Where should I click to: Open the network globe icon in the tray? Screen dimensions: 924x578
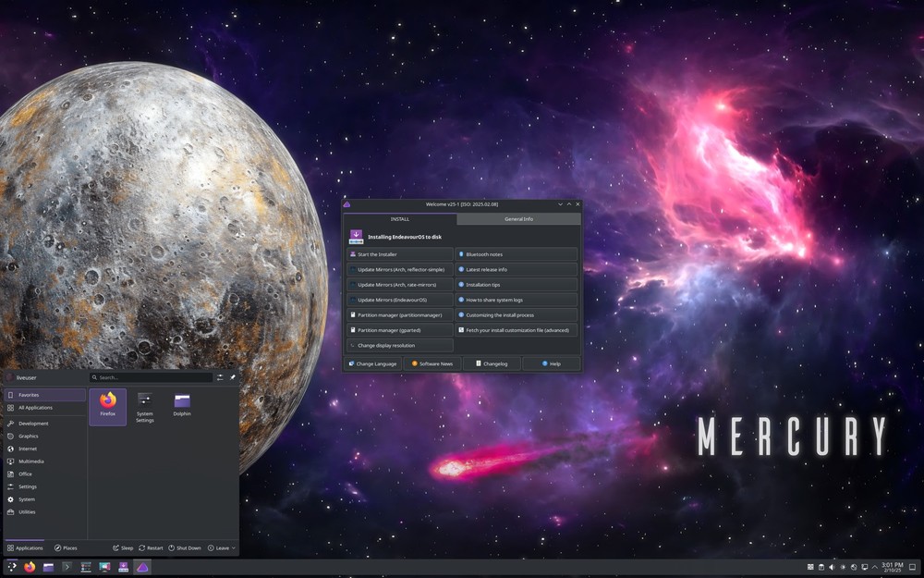click(854, 567)
